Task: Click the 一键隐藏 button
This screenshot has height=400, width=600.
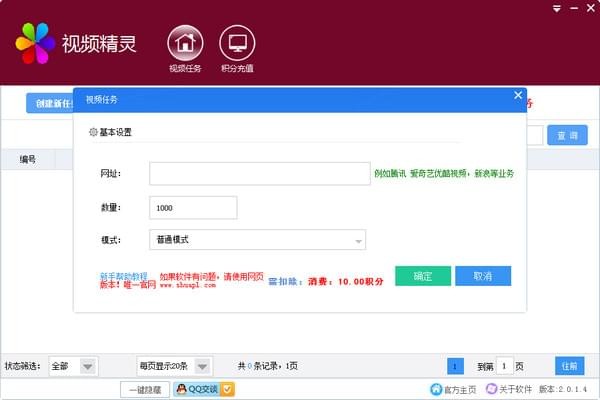Action: coord(145,390)
